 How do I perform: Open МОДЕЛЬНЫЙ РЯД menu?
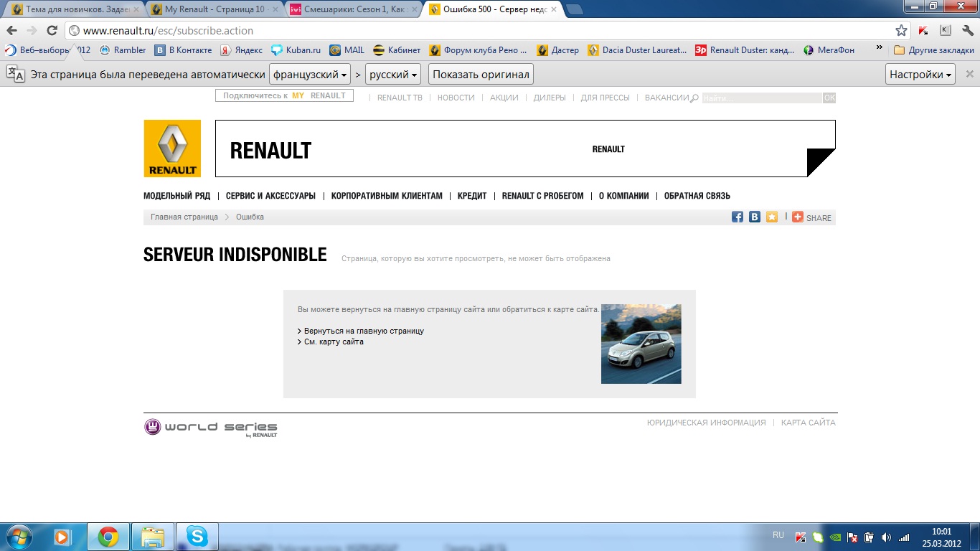coord(177,196)
